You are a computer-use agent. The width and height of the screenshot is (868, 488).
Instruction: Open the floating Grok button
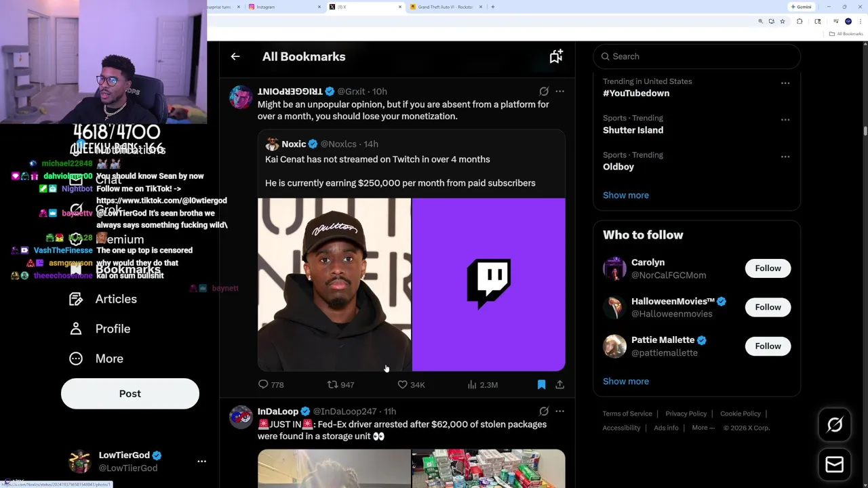pyautogui.click(x=835, y=425)
